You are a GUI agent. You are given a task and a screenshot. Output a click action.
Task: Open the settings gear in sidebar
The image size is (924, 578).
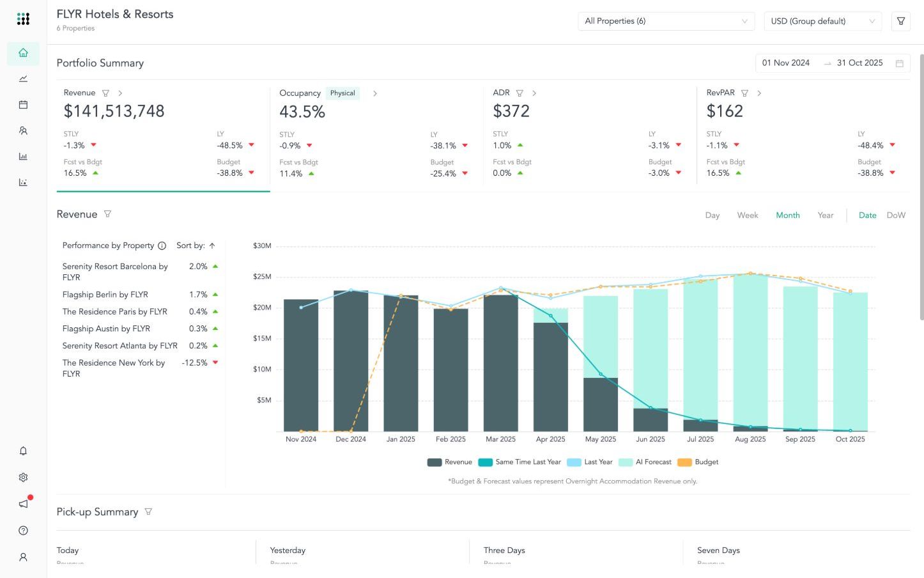point(23,478)
